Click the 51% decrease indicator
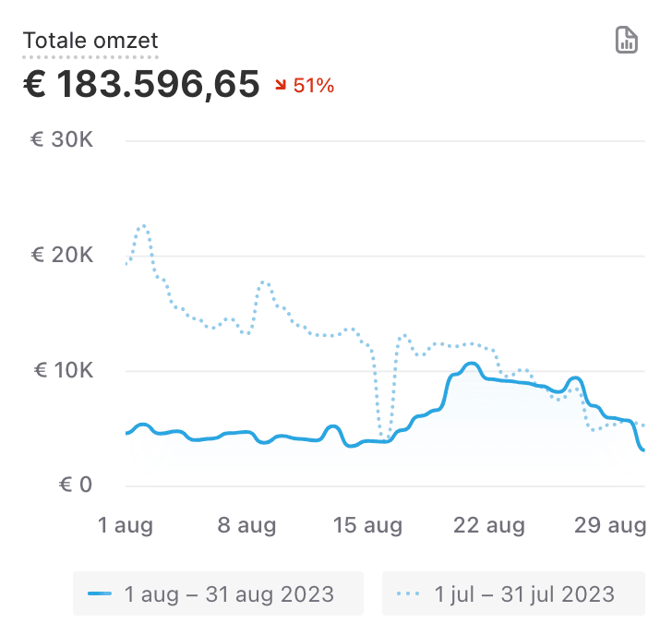 tap(313, 86)
